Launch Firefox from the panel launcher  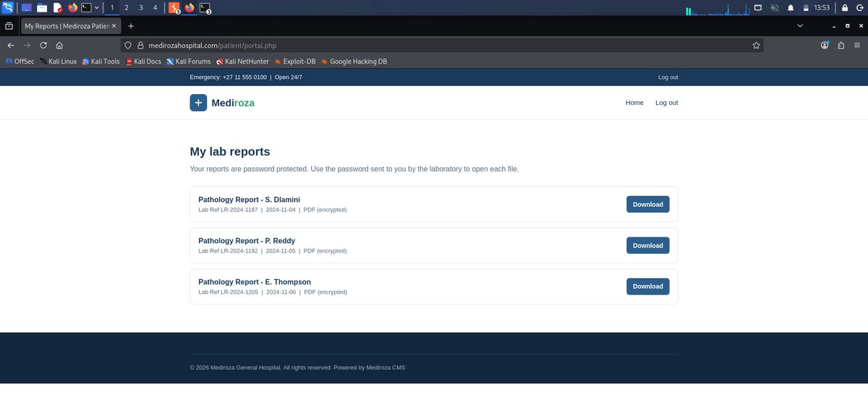(x=72, y=7)
